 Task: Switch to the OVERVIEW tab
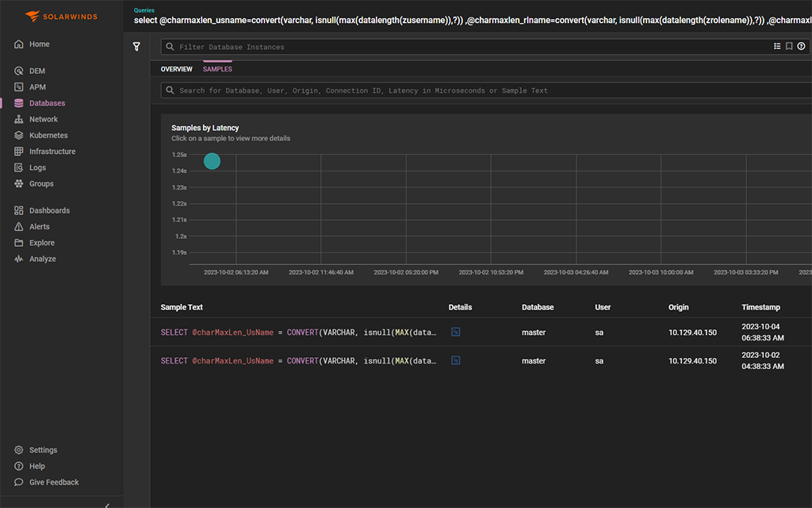[176, 69]
